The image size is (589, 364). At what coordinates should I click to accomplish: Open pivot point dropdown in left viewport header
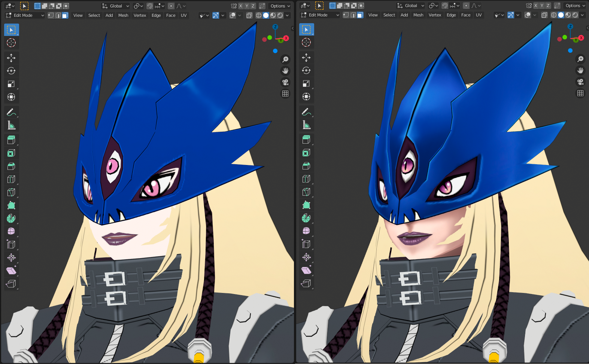(138, 6)
